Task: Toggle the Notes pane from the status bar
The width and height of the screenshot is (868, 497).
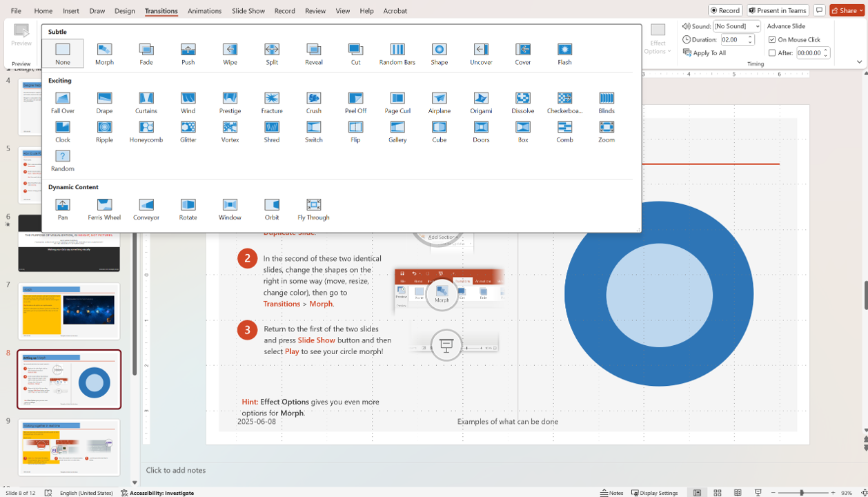Action: point(611,493)
